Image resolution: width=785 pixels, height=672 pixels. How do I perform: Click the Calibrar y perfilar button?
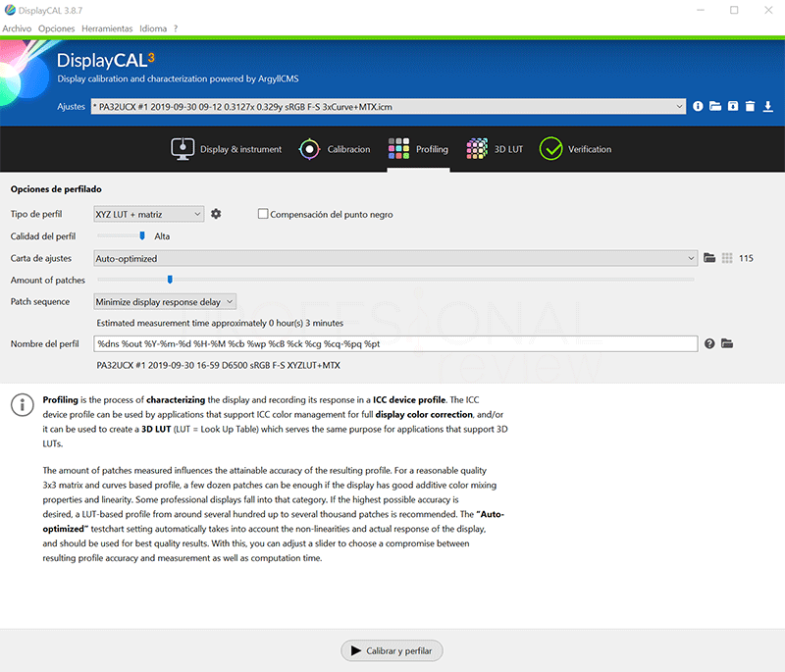[392, 650]
